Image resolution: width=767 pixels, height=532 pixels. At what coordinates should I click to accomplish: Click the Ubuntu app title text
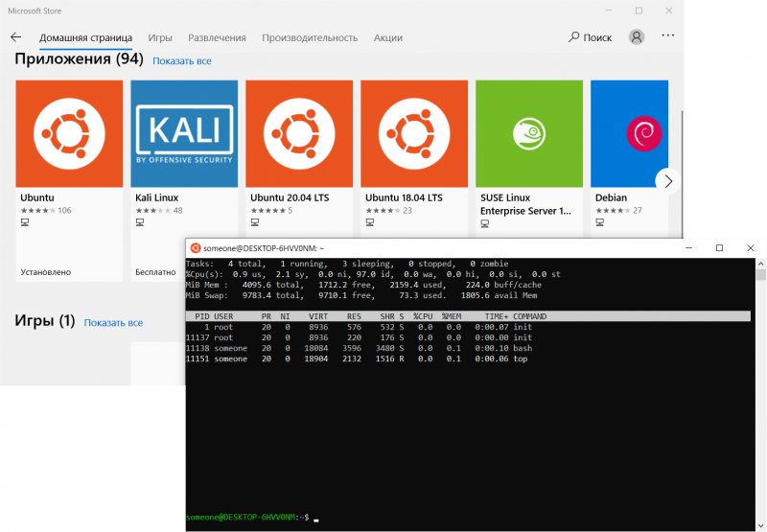(37, 197)
